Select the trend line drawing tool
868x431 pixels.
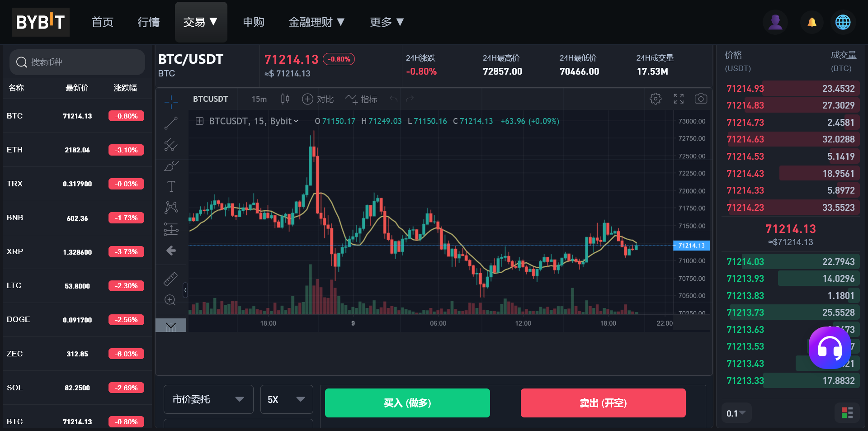point(171,123)
